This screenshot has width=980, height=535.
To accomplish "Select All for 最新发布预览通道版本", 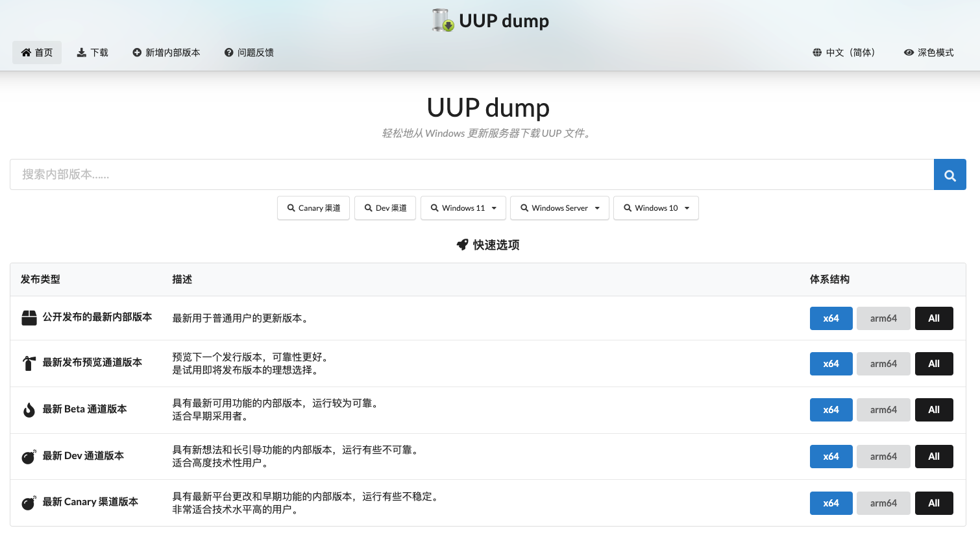I will pyautogui.click(x=934, y=364).
